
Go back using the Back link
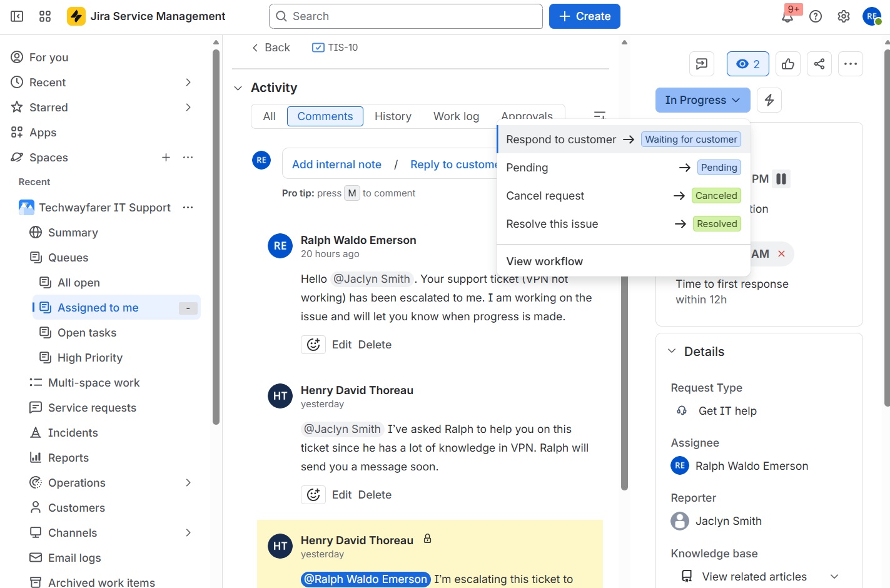tap(271, 48)
